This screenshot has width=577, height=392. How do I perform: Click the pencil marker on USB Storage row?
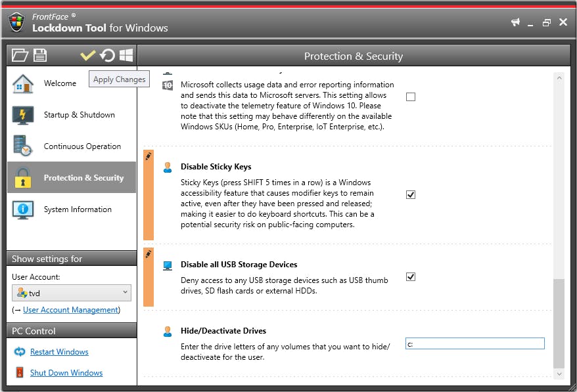pos(149,253)
